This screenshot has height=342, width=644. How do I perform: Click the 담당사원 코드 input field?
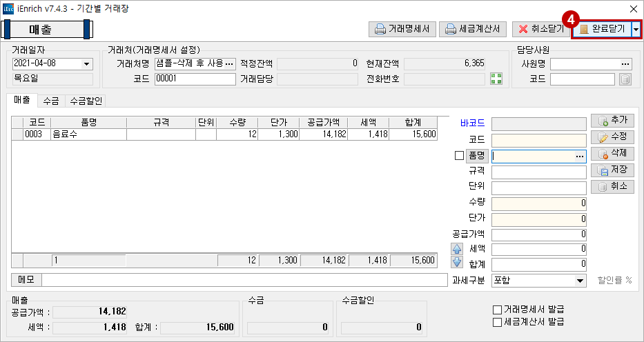coord(583,79)
